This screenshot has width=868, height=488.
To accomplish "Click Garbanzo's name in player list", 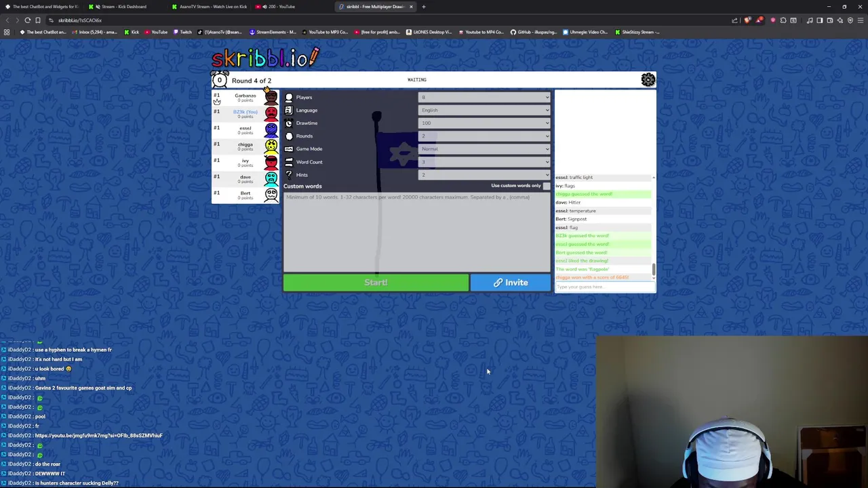I will pyautogui.click(x=245, y=96).
